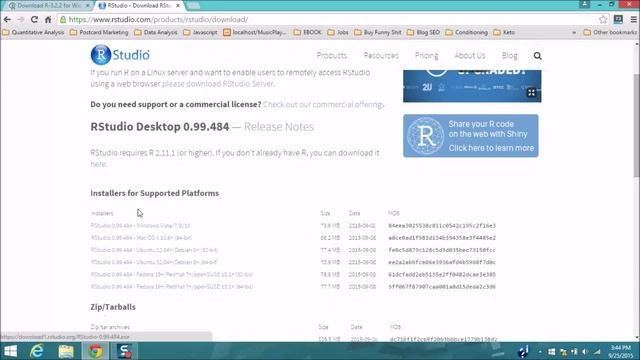Open the About Us nav menu
Screen dimensions: 640x360
click(x=470, y=56)
